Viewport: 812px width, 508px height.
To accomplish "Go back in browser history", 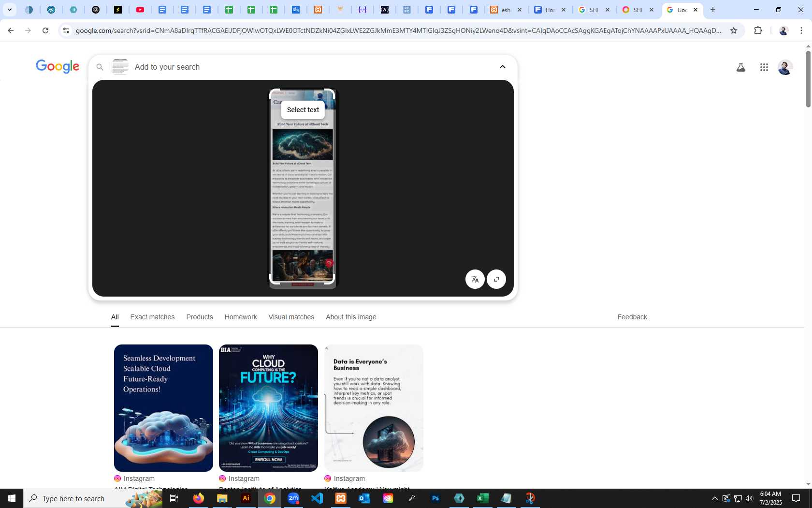I will coord(11,30).
